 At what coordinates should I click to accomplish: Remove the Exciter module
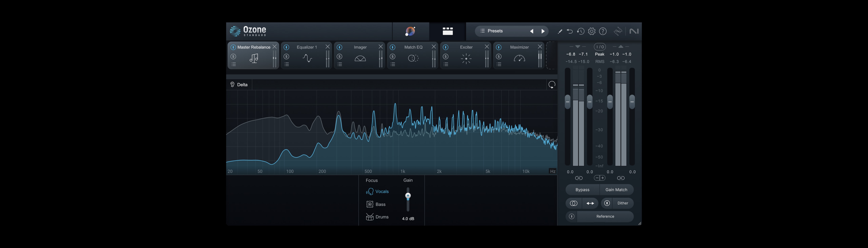tap(487, 47)
